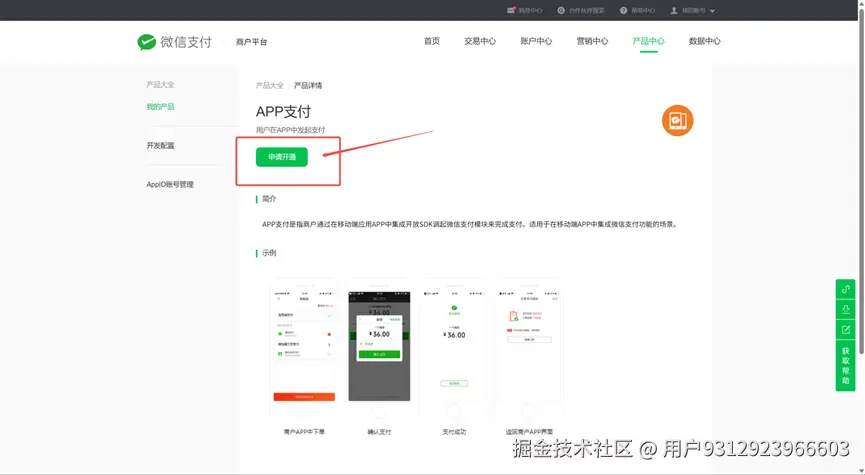This screenshot has width=865, height=475.
Task: Click the 商户平台 label beside logo
Action: (252, 42)
